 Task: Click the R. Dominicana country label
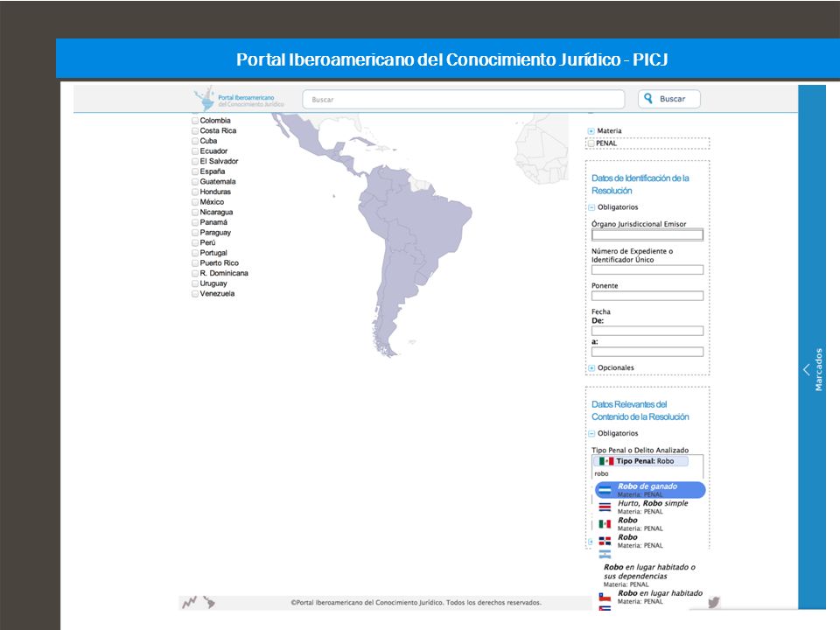click(x=224, y=273)
